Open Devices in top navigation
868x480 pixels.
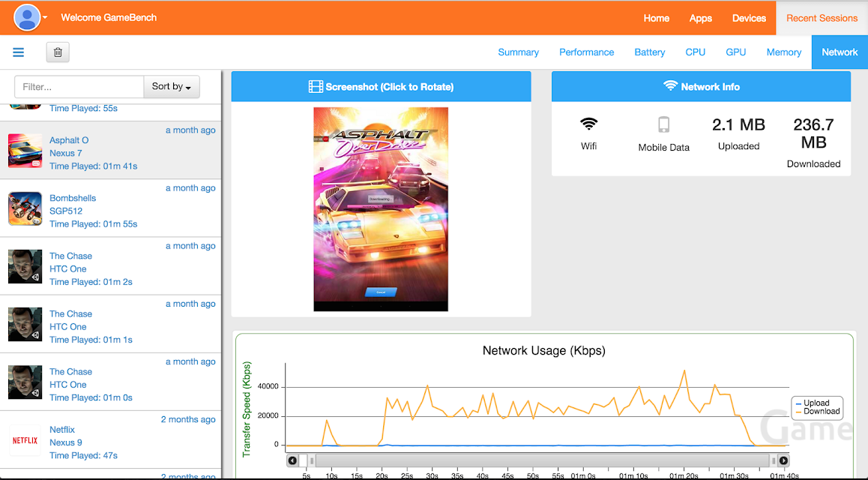(x=748, y=18)
